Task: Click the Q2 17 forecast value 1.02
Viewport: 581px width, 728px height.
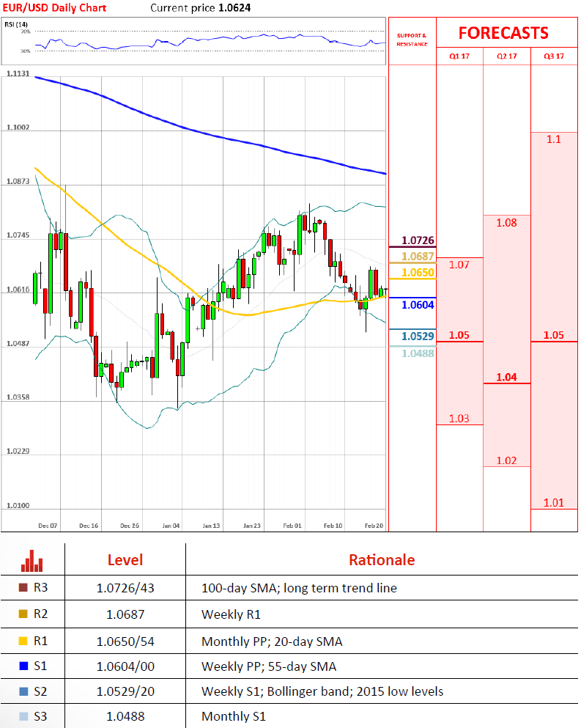Action: (506, 460)
